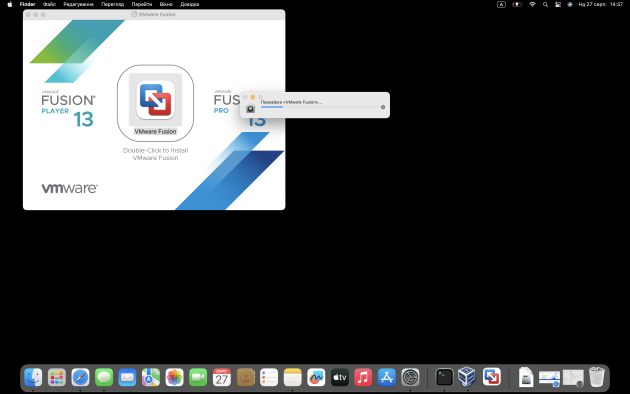
Task: Open the Перегляд menu
Action: (x=112, y=4)
